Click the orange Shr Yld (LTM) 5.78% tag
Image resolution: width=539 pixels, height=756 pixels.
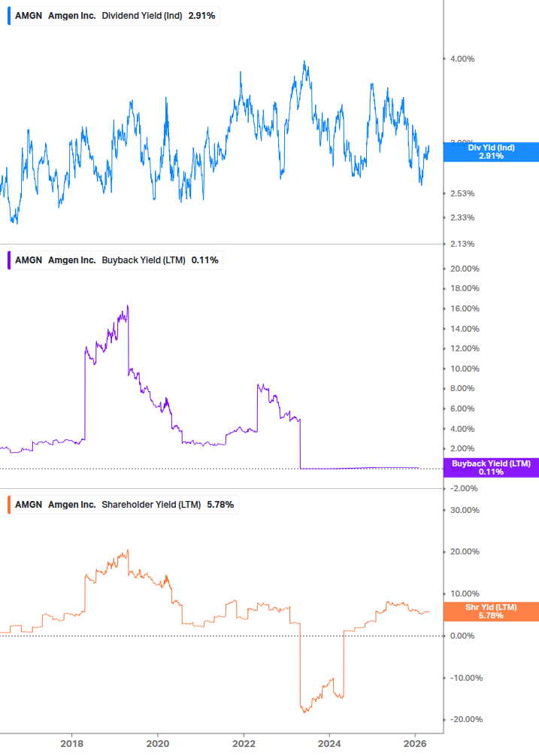tap(491, 612)
